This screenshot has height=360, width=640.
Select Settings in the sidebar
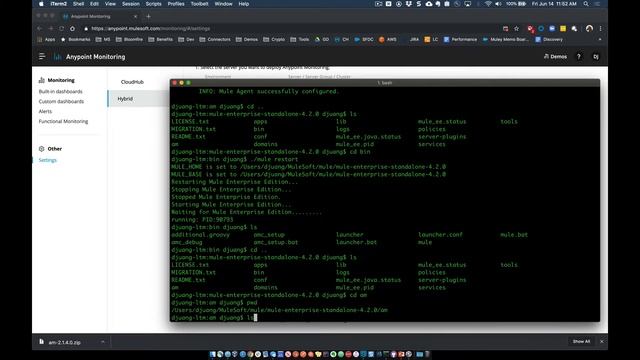point(48,160)
